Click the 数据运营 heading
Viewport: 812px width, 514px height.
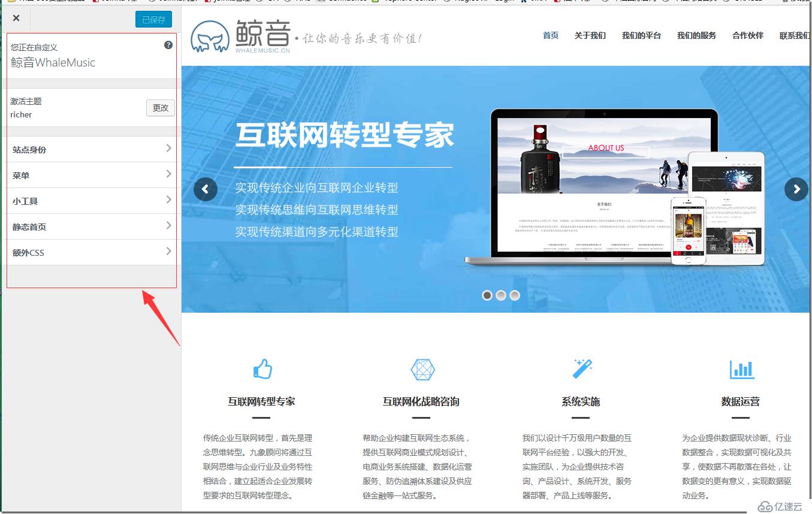741,401
